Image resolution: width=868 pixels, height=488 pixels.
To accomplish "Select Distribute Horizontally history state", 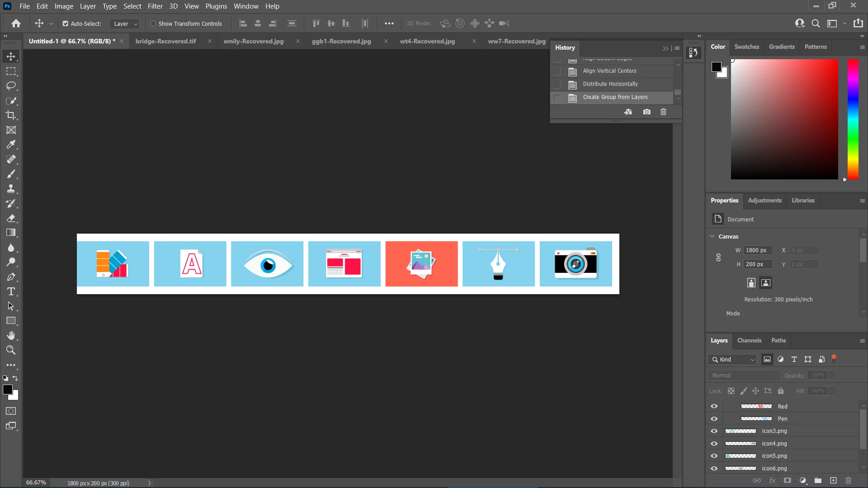I will point(610,84).
